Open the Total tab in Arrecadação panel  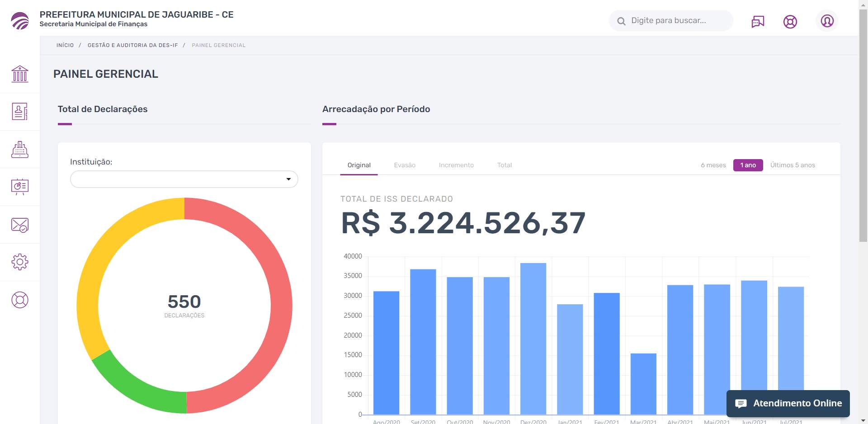click(505, 165)
